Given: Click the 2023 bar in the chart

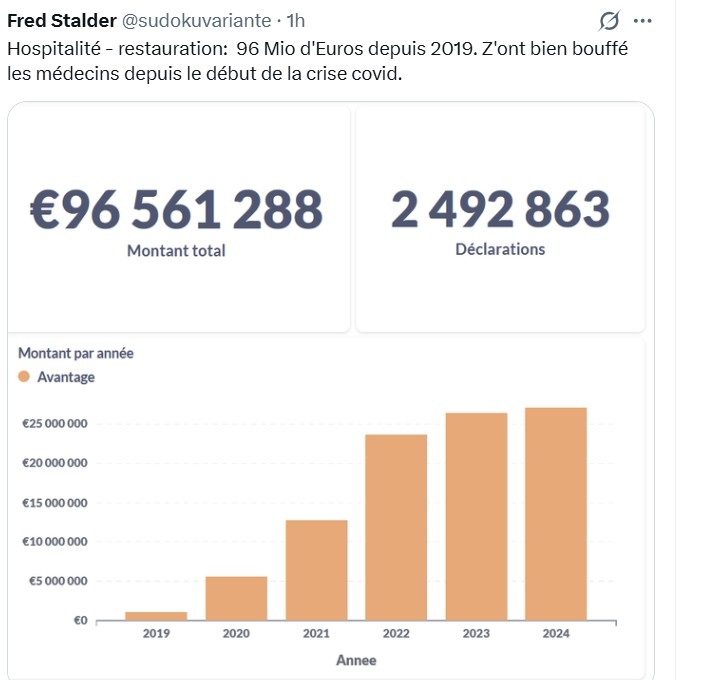Looking at the screenshot, I should tap(476, 516).
